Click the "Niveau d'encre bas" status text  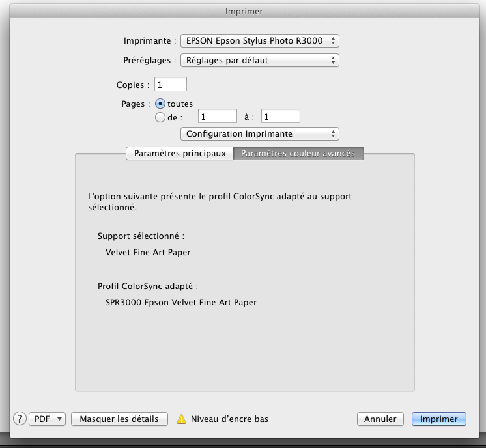tap(229, 419)
